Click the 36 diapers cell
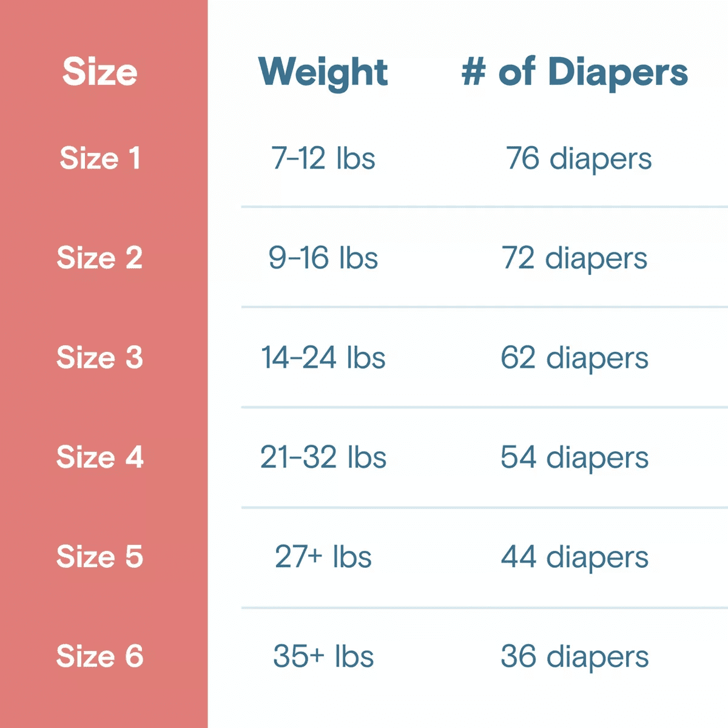The width and height of the screenshot is (728, 728). coord(575,656)
